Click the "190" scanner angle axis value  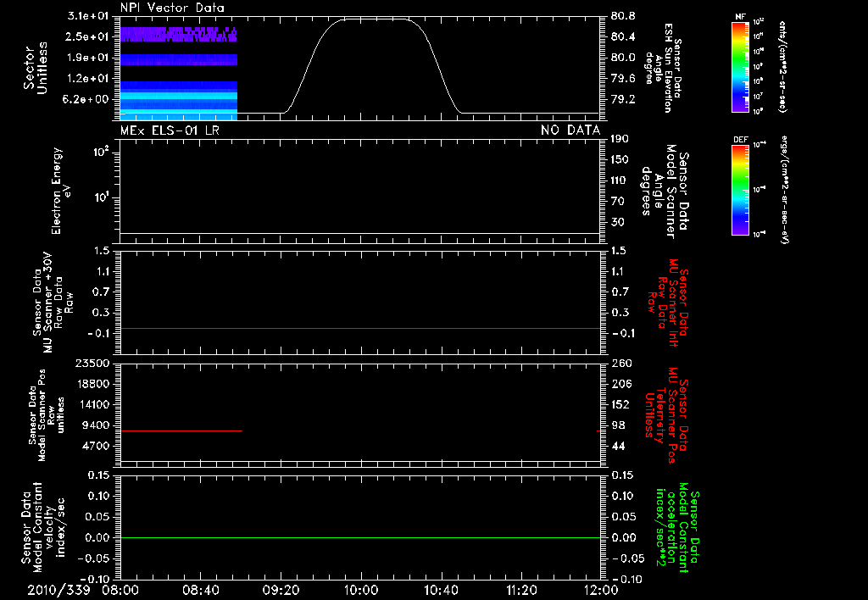(x=620, y=139)
